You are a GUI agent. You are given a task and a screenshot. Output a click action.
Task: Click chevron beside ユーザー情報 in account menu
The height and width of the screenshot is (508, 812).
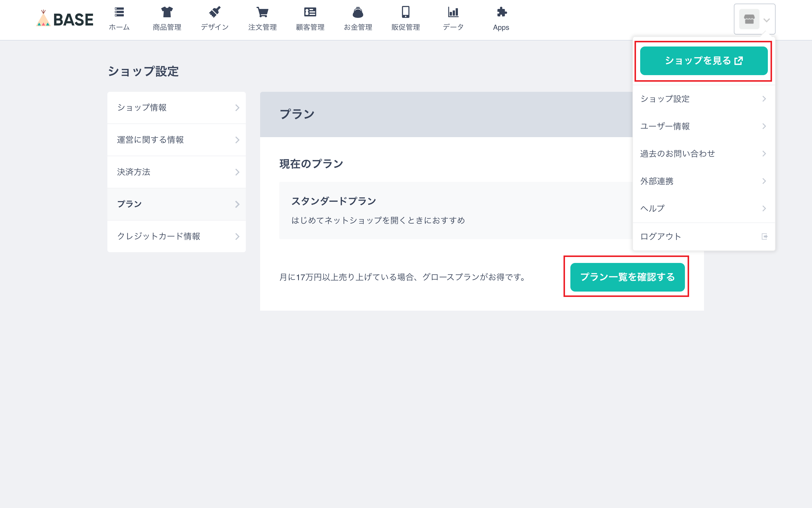pos(764,126)
